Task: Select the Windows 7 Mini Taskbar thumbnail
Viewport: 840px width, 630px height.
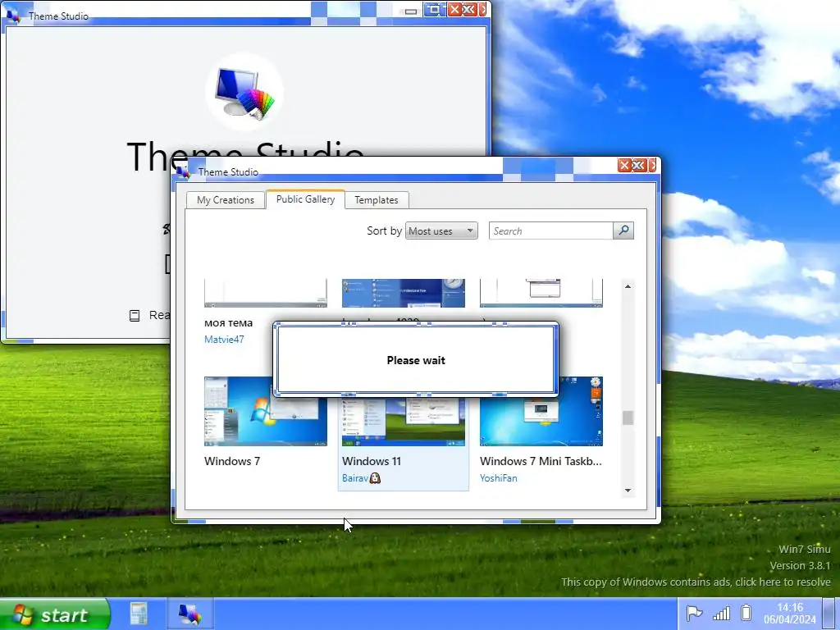Action: [541, 412]
